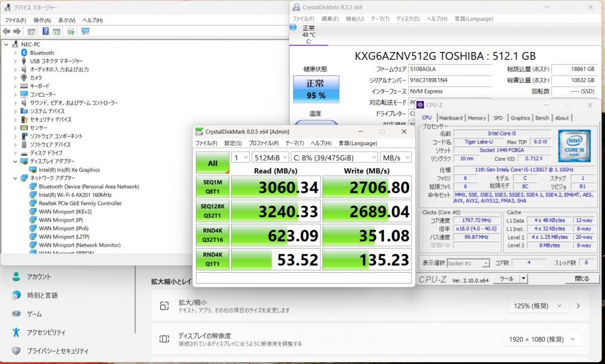605x364 pixels.
Task: Switch to the Bench tab in CPU-Z
Action: click(x=542, y=118)
